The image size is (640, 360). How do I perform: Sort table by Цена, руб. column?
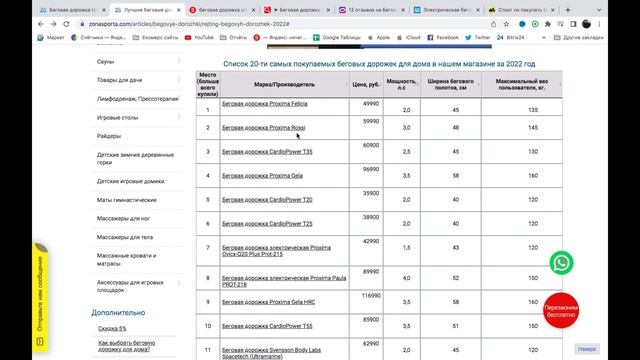[366, 84]
